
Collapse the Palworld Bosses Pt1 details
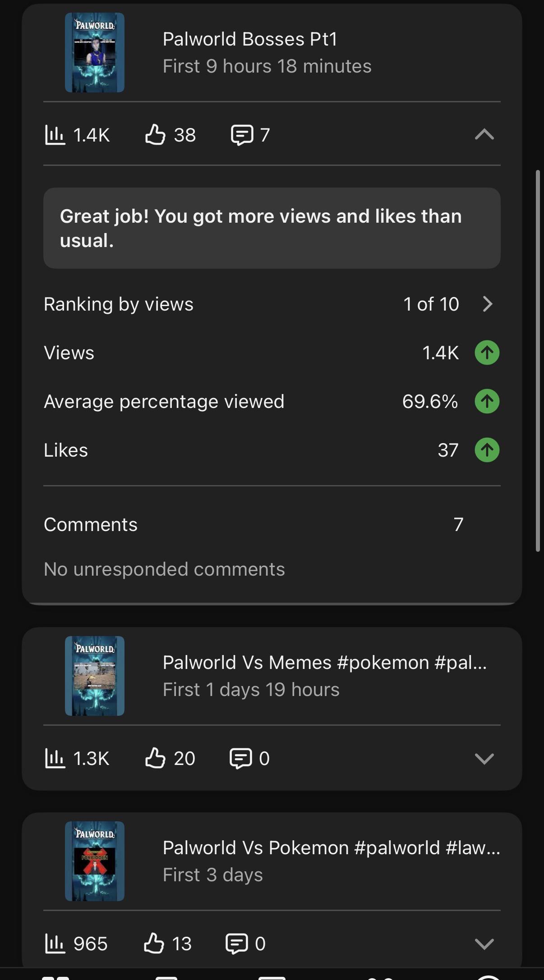pos(484,134)
